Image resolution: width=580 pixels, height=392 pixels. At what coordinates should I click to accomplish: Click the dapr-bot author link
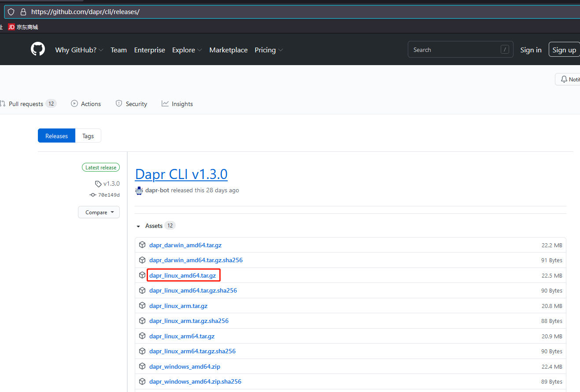tap(157, 191)
